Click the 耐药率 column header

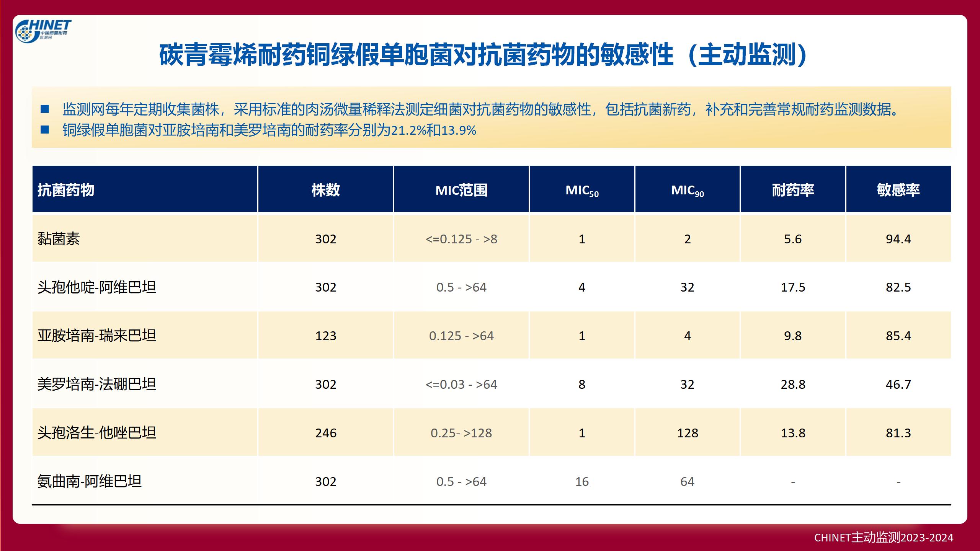793,190
